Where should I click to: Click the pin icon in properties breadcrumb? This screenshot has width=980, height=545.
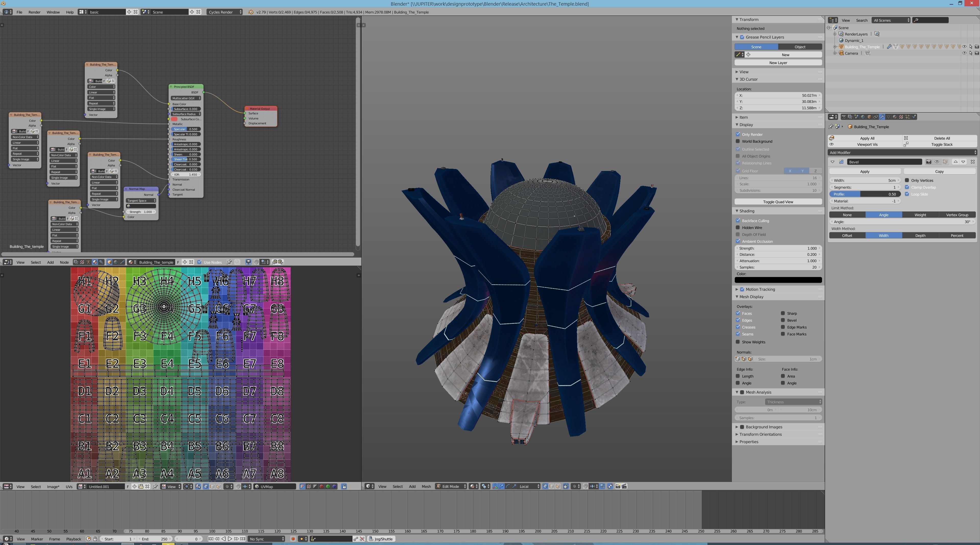point(831,127)
